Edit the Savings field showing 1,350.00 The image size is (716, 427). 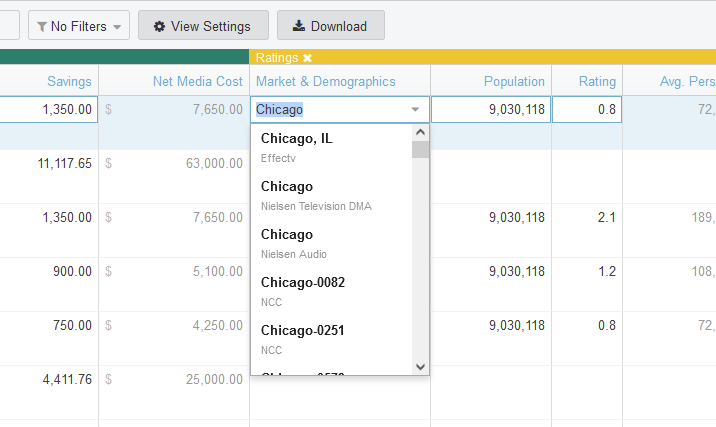pyautogui.click(x=48, y=110)
